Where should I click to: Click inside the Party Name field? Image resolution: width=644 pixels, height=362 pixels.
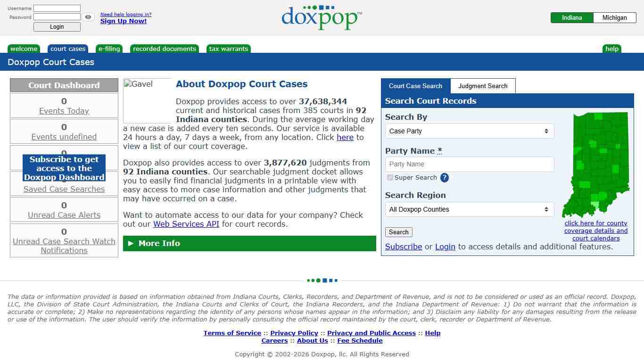click(x=469, y=164)
